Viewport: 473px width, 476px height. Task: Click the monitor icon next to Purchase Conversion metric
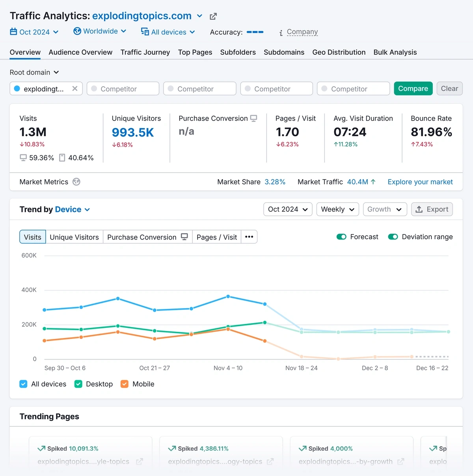tap(253, 118)
